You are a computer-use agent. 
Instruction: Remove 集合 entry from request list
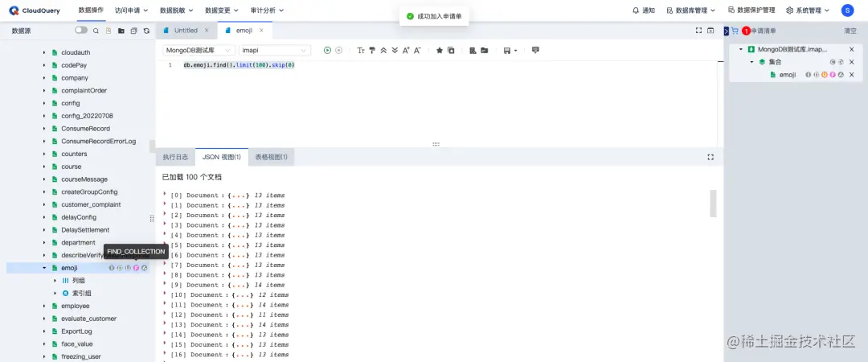tap(851, 62)
